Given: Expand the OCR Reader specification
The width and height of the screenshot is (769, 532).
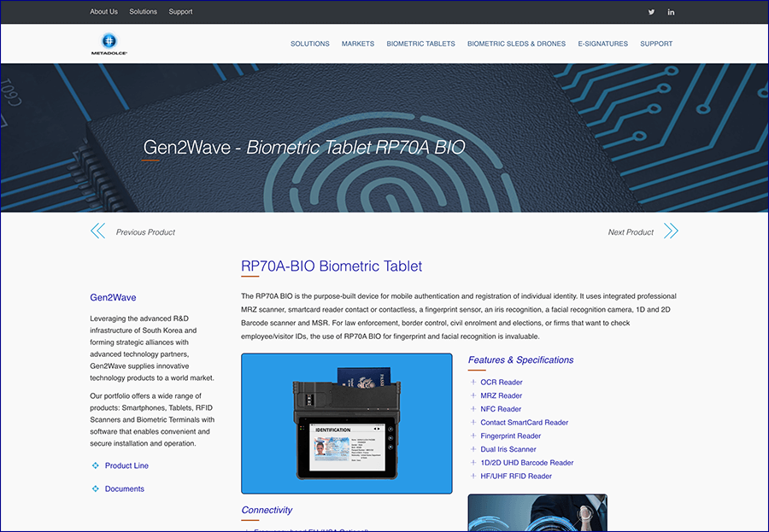Looking at the screenshot, I should pyautogui.click(x=473, y=382).
